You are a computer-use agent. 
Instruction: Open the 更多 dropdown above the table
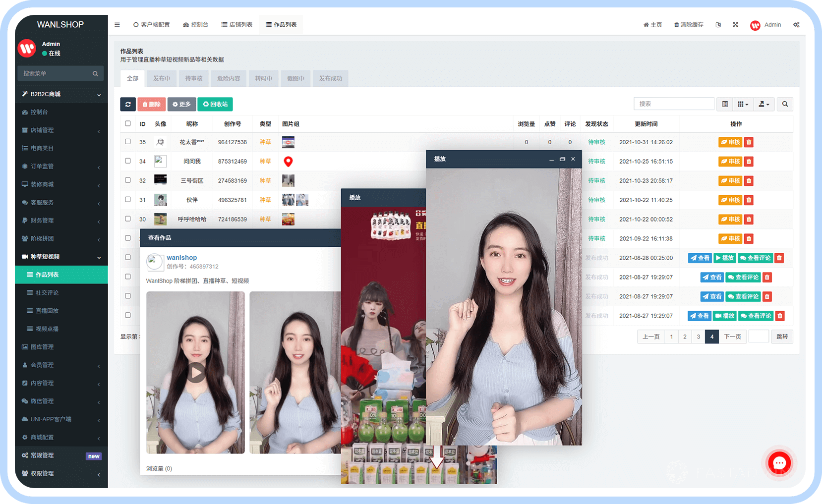coord(181,104)
